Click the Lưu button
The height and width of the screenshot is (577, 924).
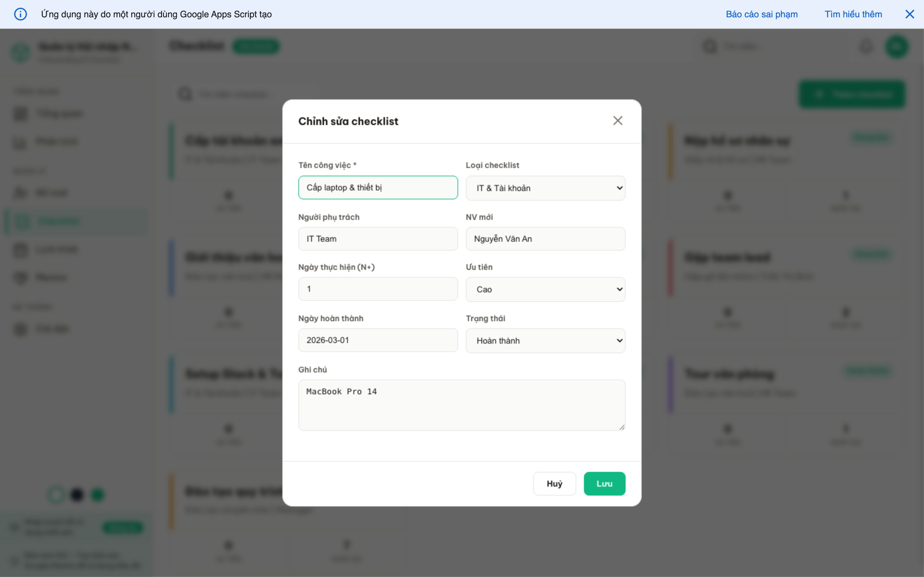pos(604,483)
